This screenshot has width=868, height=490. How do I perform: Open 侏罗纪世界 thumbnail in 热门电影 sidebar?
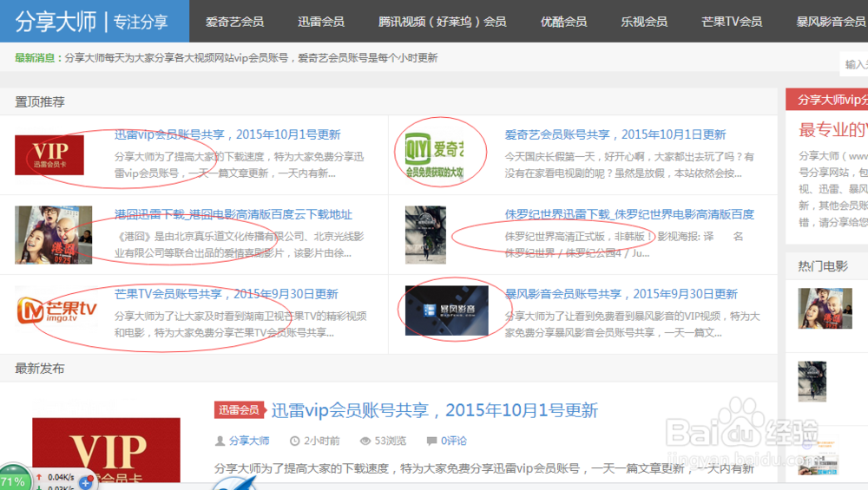click(812, 381)
